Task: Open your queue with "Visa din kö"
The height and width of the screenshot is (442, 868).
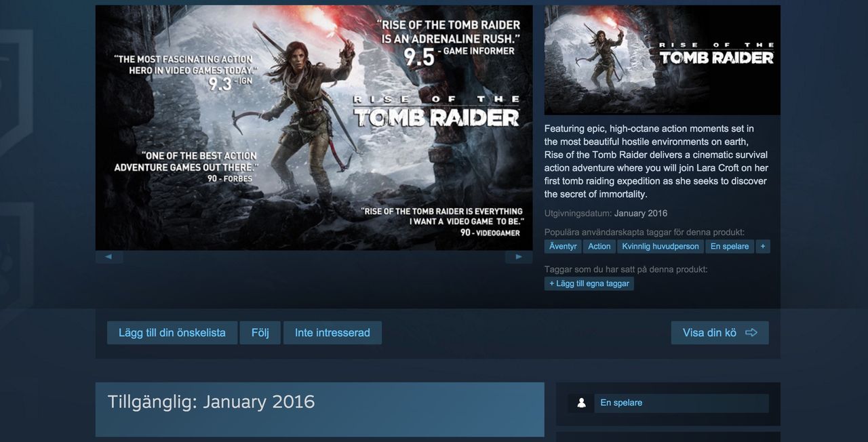Action: 719,332
